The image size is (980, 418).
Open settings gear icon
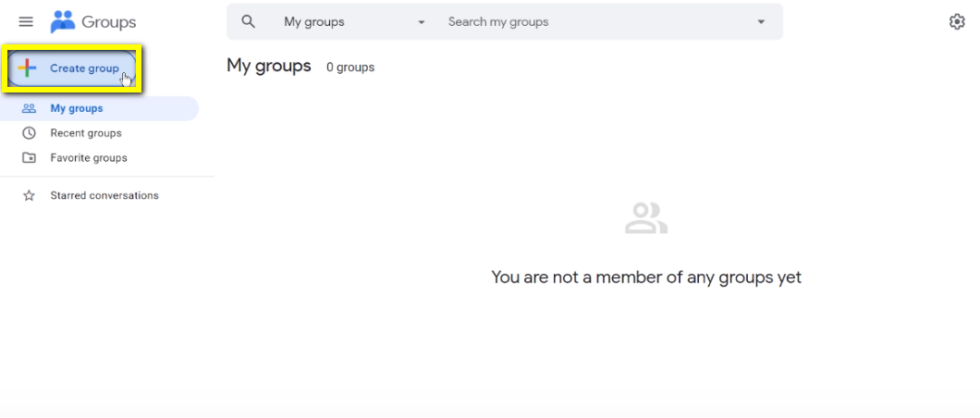pyautogui.click(x=957, y=22)
